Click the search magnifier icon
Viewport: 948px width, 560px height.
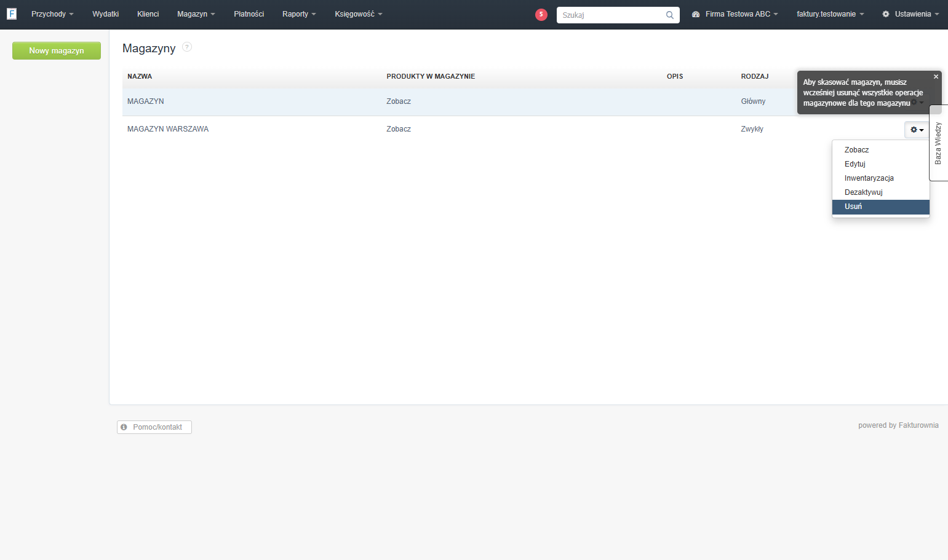coord(670,15)
